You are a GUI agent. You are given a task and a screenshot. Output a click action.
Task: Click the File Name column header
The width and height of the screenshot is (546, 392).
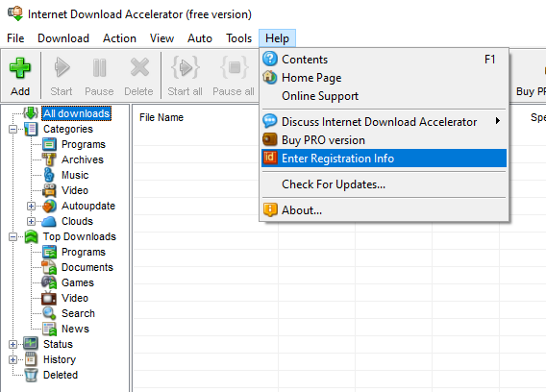tap(161, 117)
